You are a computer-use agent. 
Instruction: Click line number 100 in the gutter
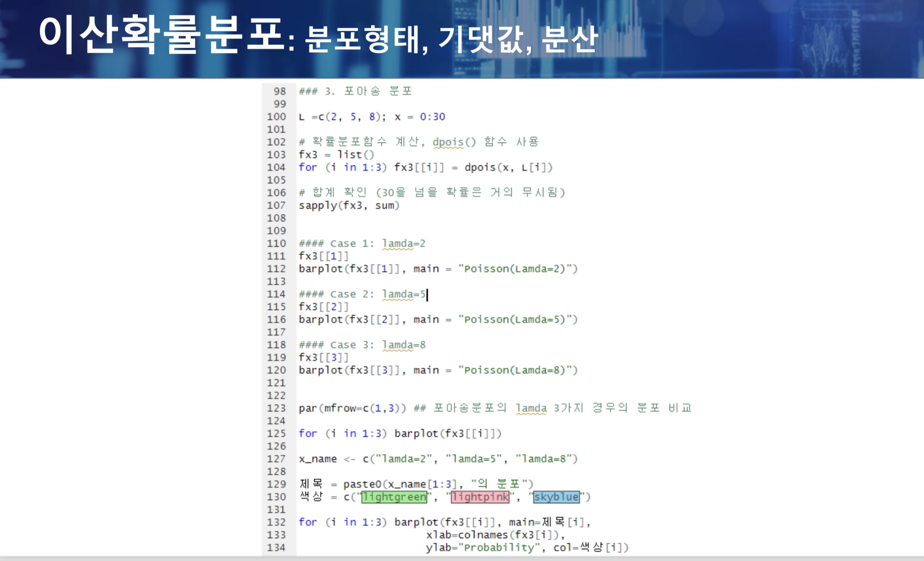pos(276,117)
